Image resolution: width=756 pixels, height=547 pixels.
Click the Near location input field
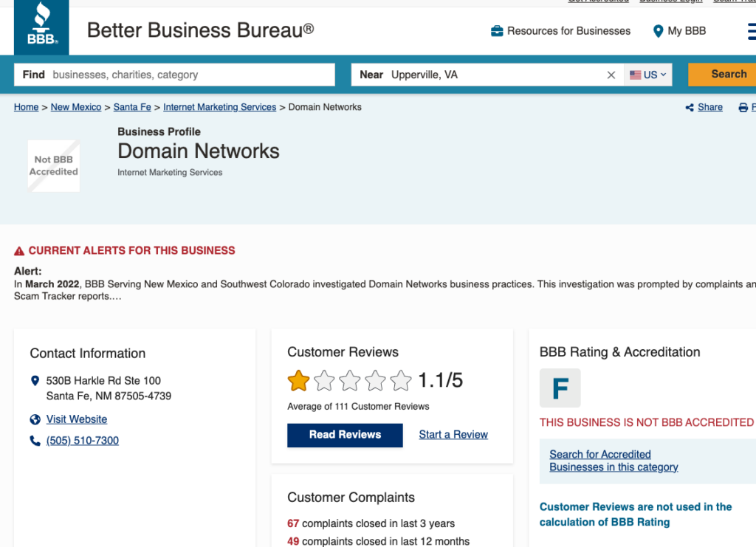[x=495, y=75]
